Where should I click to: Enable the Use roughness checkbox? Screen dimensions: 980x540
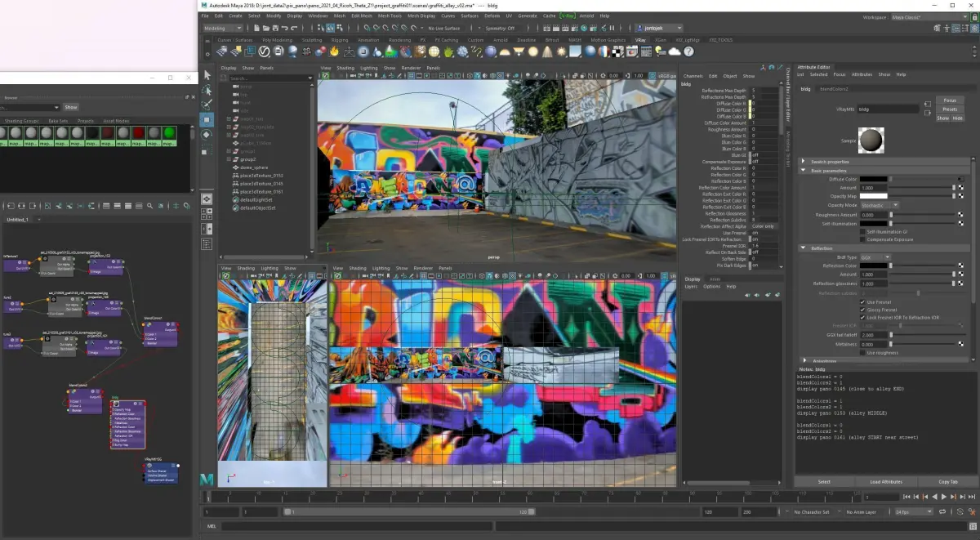click(862, 353)
